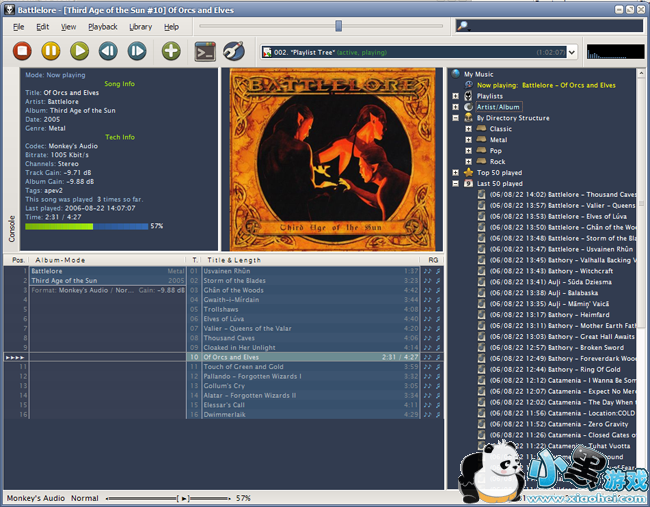Open the Playlist Tree dropdown

[x=572, y=51]
